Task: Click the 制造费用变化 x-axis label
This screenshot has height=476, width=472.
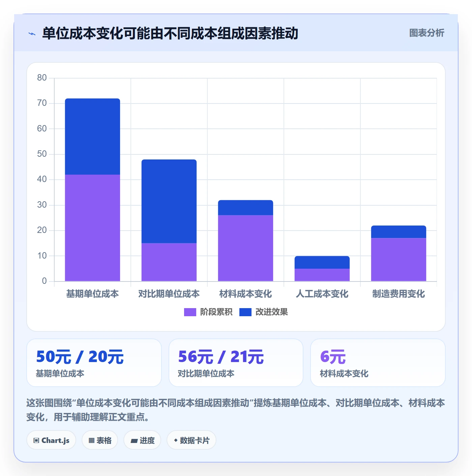Action: 399,294
